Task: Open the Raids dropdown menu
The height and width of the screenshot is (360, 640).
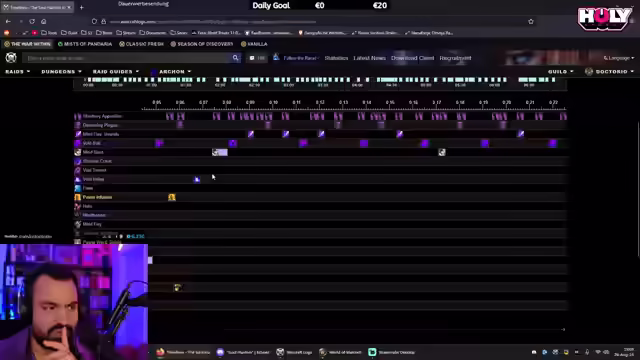Action: (18, 71)
